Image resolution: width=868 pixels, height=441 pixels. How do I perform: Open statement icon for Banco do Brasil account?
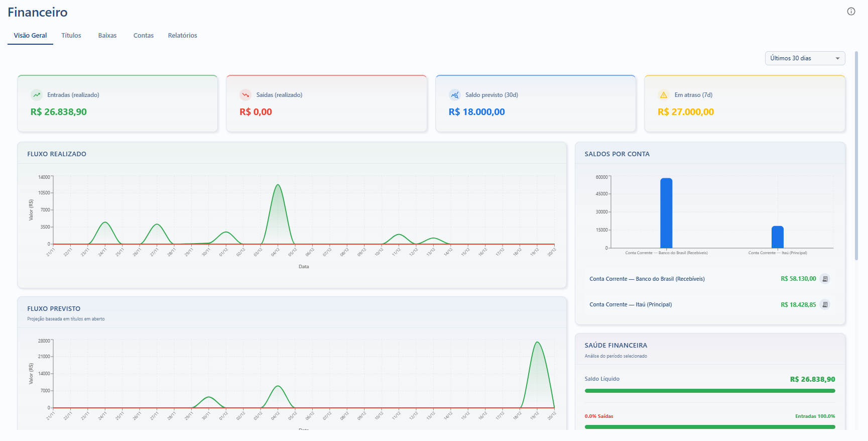[825, 279]
